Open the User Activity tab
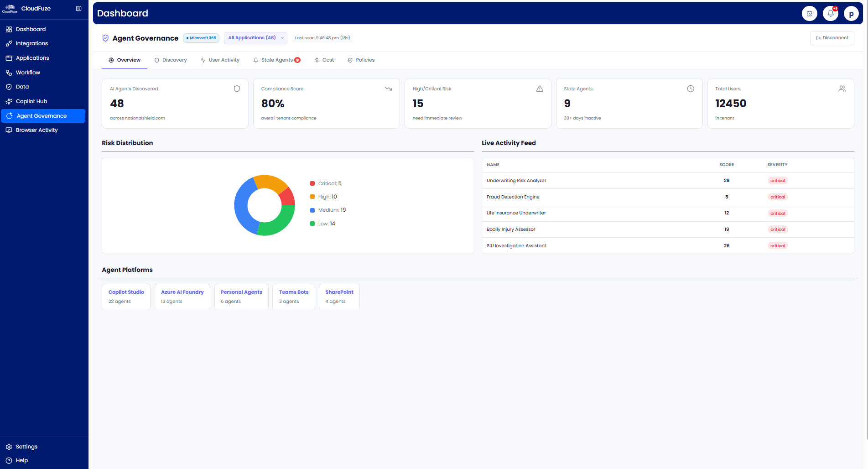 (220, 60)
